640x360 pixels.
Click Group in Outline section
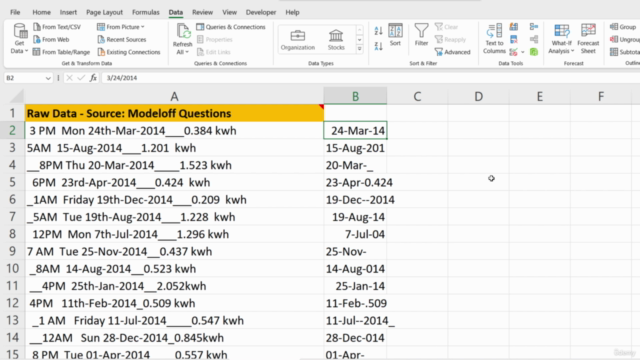click(x=623, y=27)
